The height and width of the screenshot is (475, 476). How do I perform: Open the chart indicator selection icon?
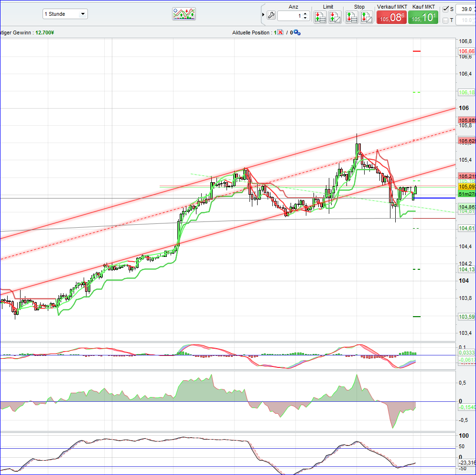184,14
